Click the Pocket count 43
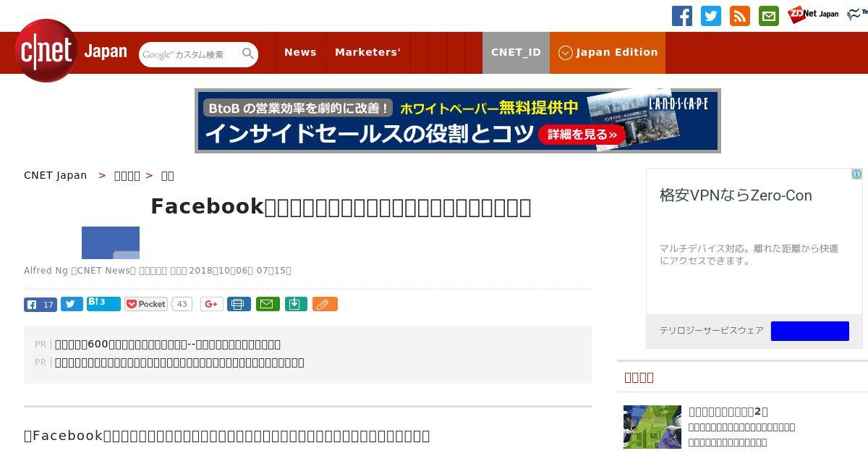This screenshot has width=868, height=456. 182,304
